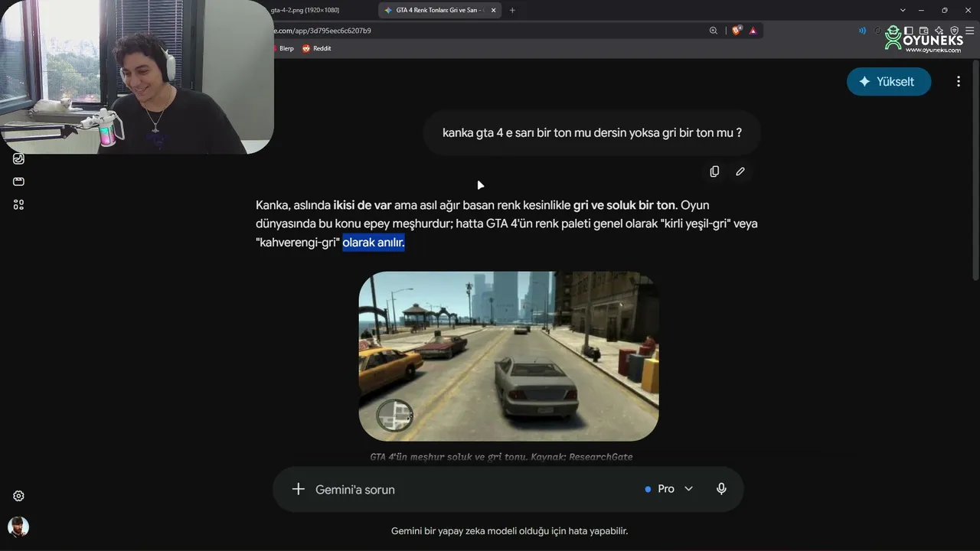Click the four-shapes grid icon in sidebar
The height and width of the screenshot is (551, 980).
[x=18, y=204]
